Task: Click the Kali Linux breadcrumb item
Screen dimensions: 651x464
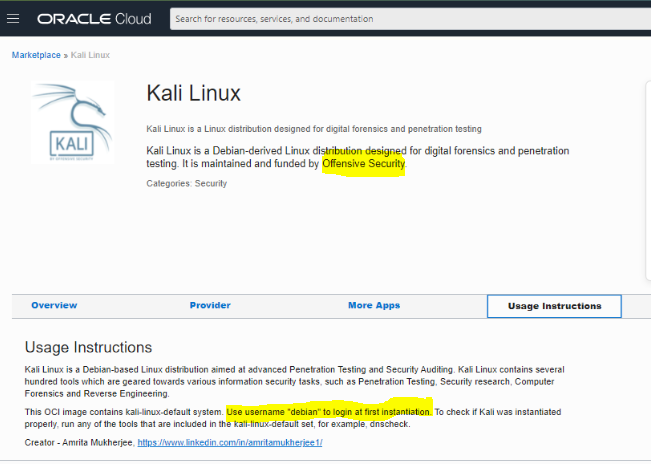Action: click(x=90, y=55)
